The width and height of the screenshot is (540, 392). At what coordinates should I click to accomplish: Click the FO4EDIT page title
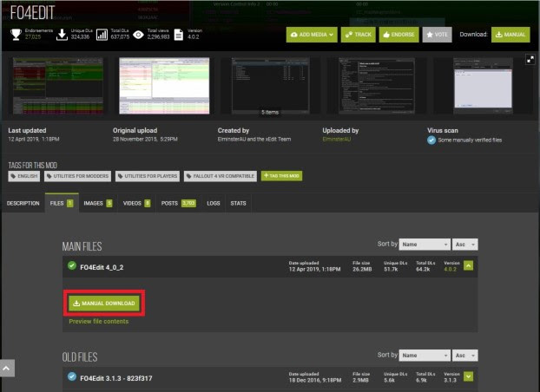pos(32,13)
